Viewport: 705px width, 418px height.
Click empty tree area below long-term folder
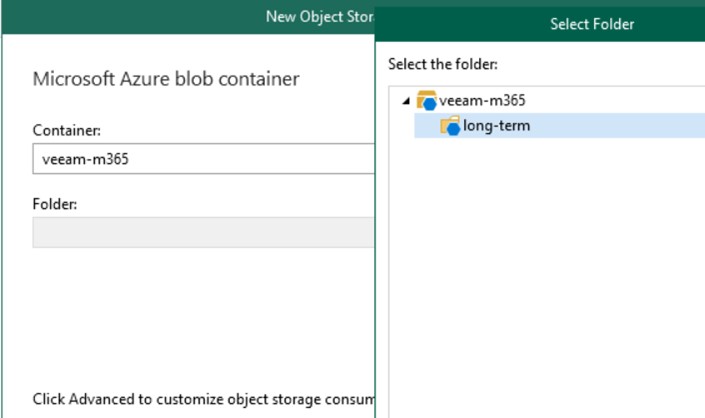[x=545, y=260]
